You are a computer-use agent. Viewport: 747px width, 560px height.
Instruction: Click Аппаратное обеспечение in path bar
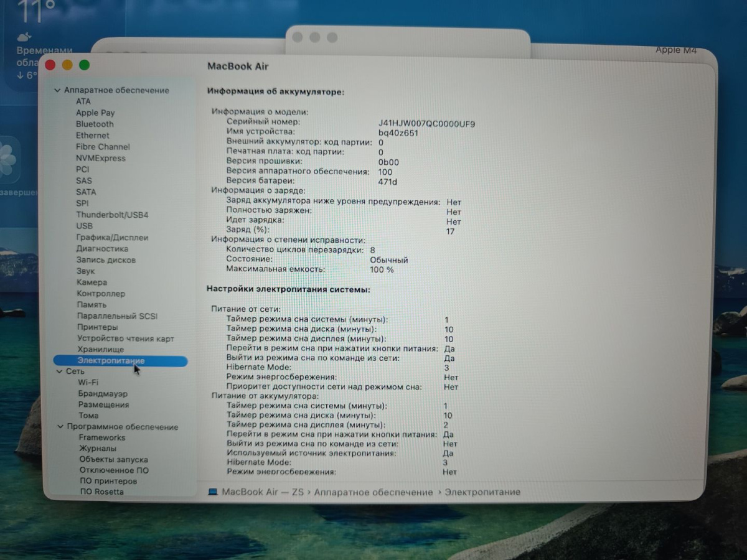[x=374, y=492]
